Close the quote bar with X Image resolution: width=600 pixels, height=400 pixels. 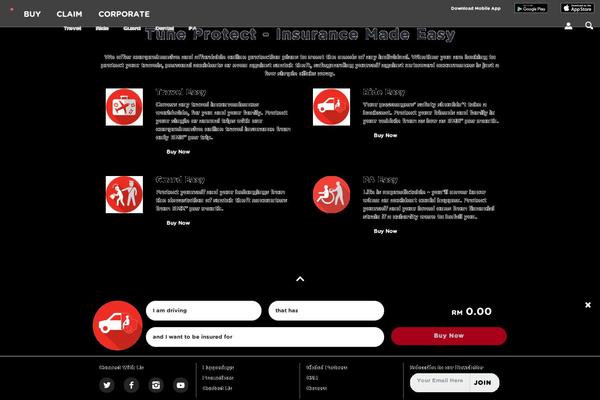588,305
